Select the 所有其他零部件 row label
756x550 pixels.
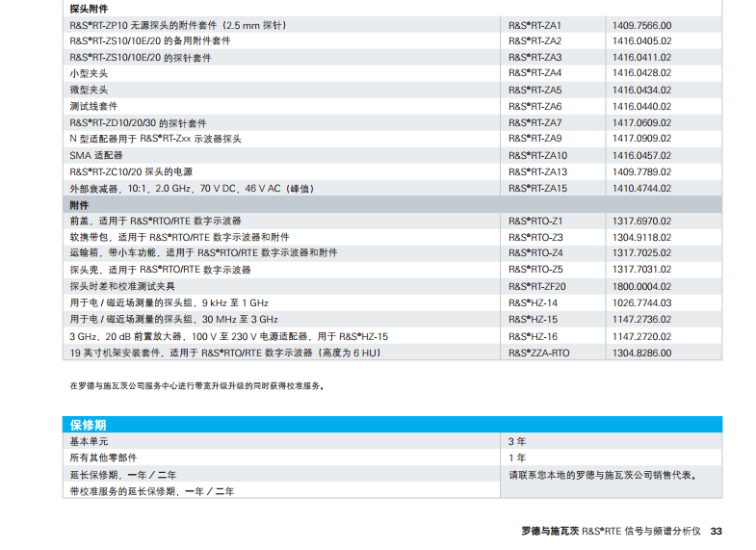(103, 458)
